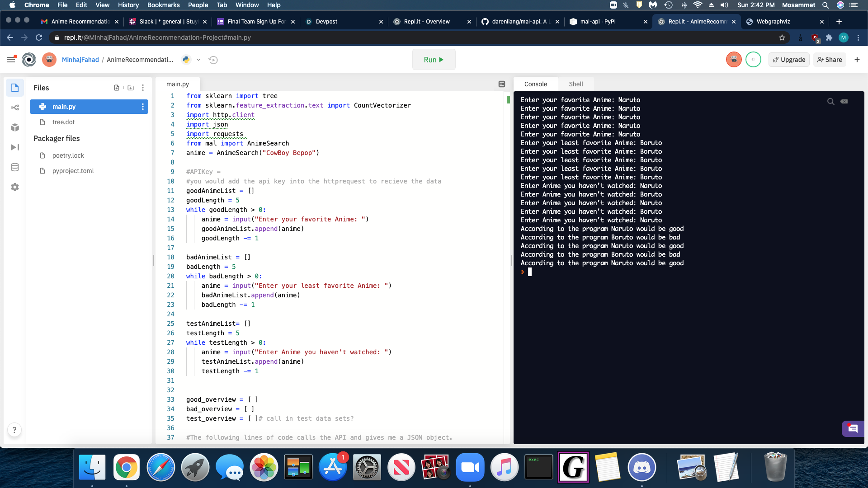Screen dimensions: 868x488
Task: Open Files panel three-dot menu
Action: [143, 88]
